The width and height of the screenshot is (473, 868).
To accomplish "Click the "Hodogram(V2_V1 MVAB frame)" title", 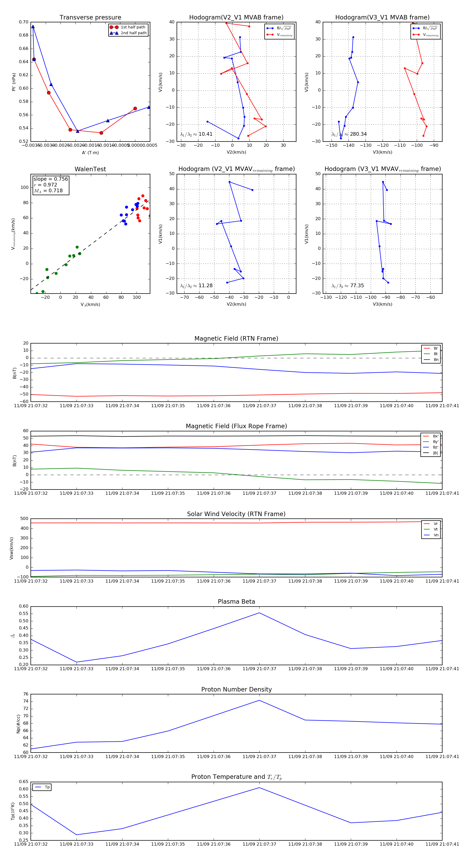I will coord(236,18).
